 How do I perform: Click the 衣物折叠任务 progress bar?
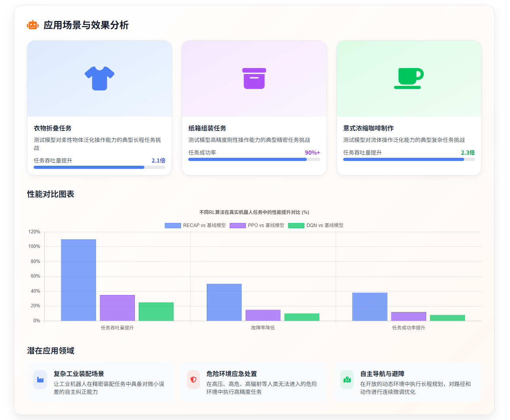(99, 167)
